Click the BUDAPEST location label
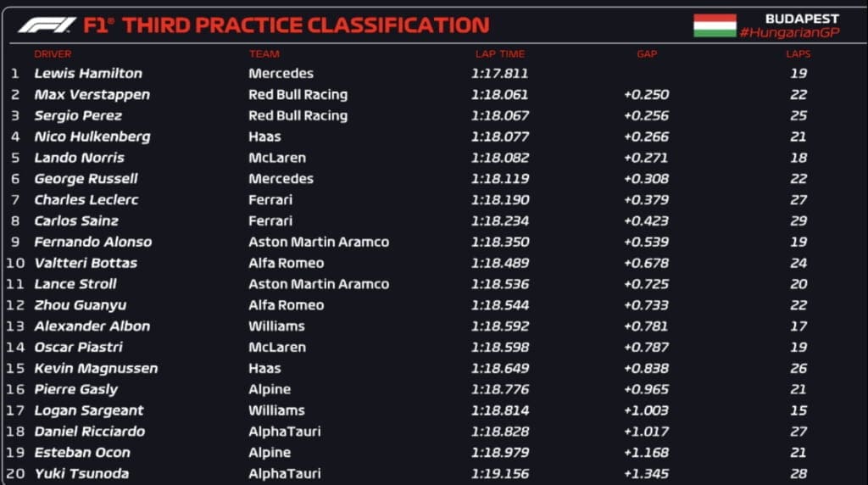 pyautogui.click(x=802, y=19)
